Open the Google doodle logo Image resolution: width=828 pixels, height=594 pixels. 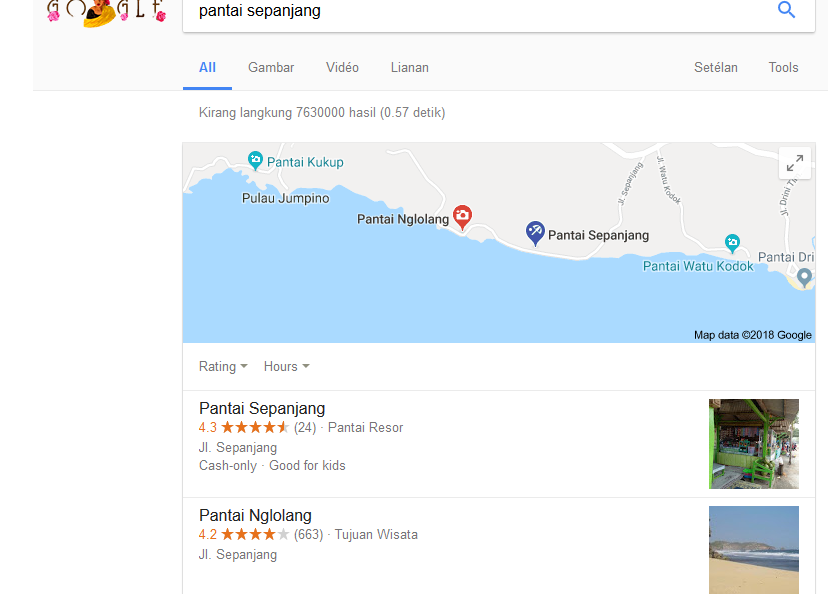[x=107, y=12]
